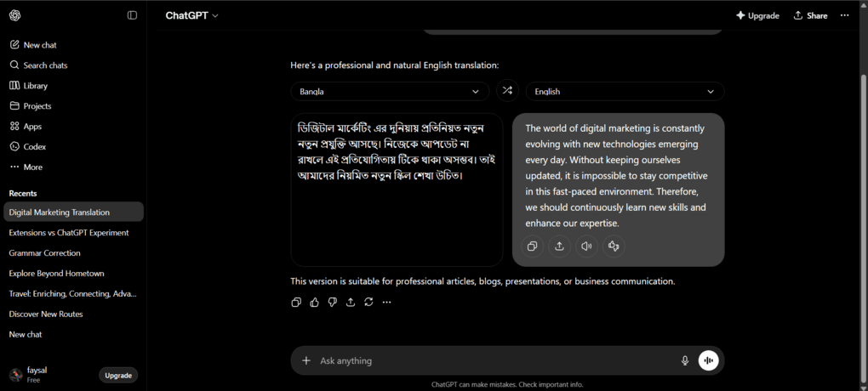Image resolution: width=868 pixels, height=391 pixels.
Task: Click the translate icon in translation card
Action: click(x=614, y=246)
